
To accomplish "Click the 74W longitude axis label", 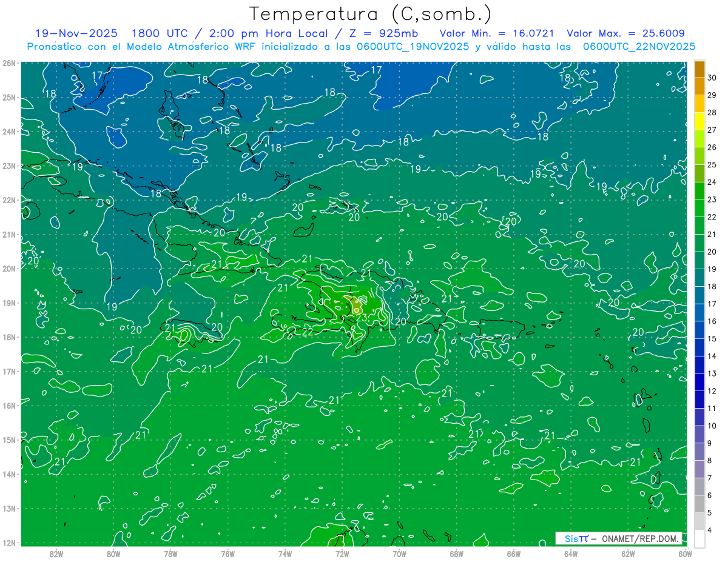I will coord(285,553).
